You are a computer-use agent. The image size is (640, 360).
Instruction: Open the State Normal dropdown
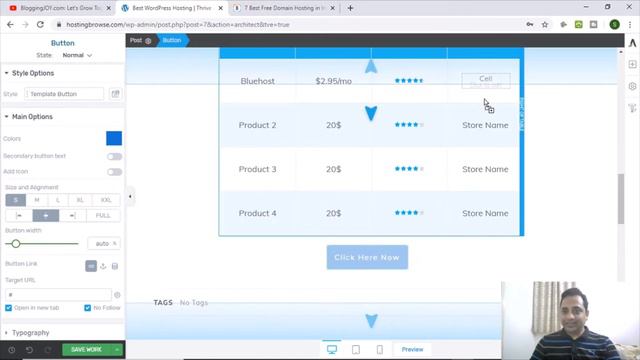click(77, 55)
